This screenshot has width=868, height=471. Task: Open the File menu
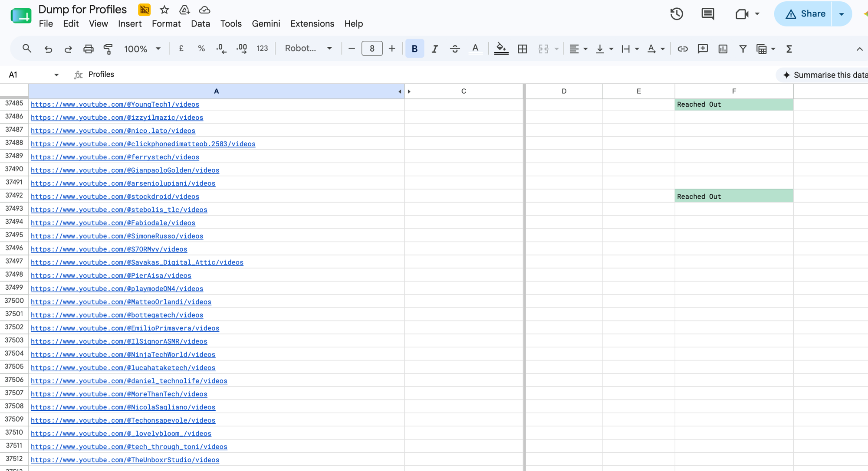click(x=46, y=23)
